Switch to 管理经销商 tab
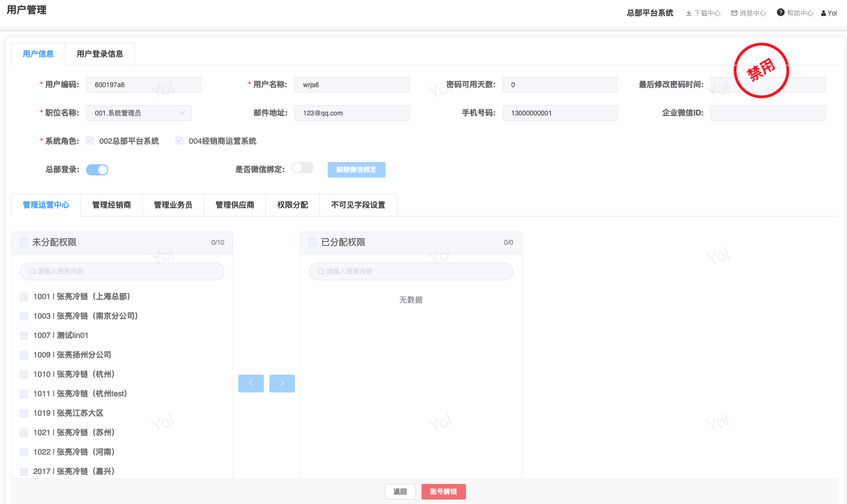 pos(112,205)
